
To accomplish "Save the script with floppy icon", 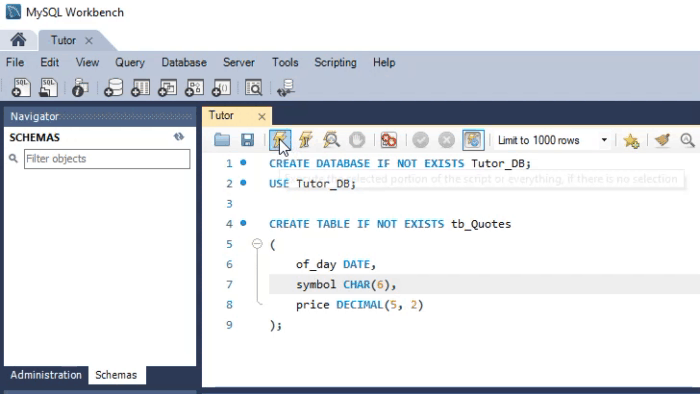I will click(x=247, y=140).
